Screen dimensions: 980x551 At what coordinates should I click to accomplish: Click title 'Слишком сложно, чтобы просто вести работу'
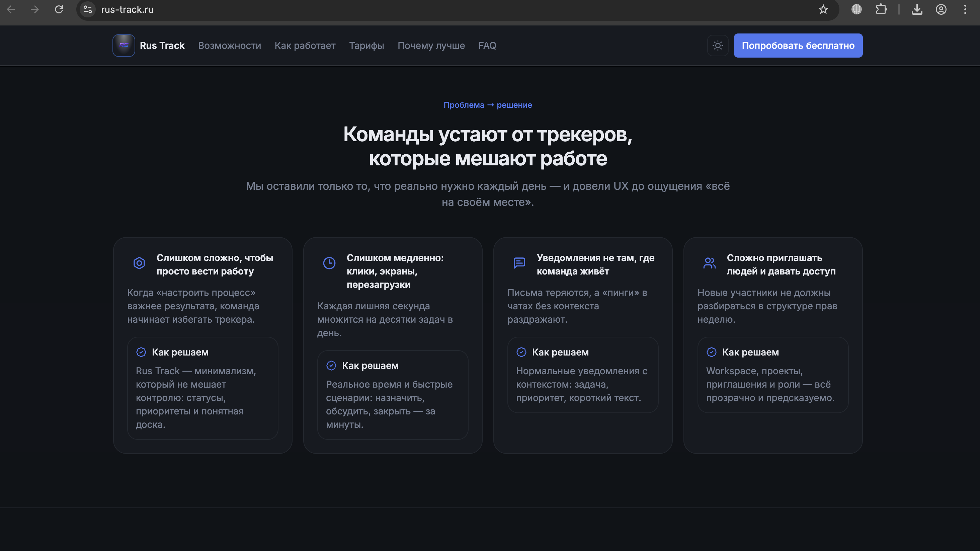pos(215,264)
